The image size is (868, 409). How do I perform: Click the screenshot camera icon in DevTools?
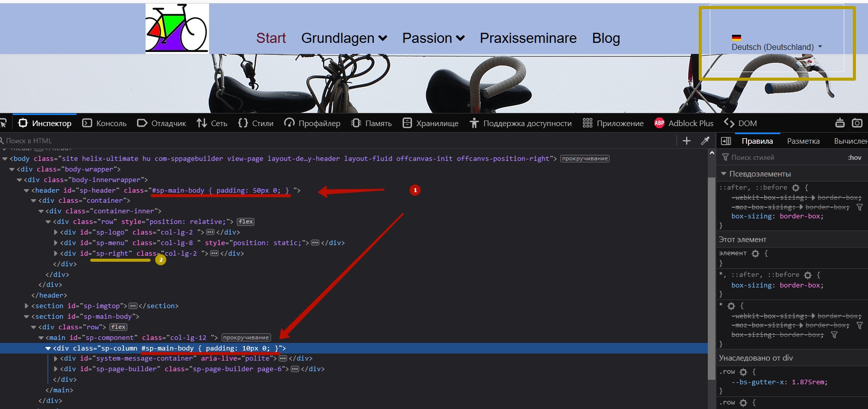856,123
